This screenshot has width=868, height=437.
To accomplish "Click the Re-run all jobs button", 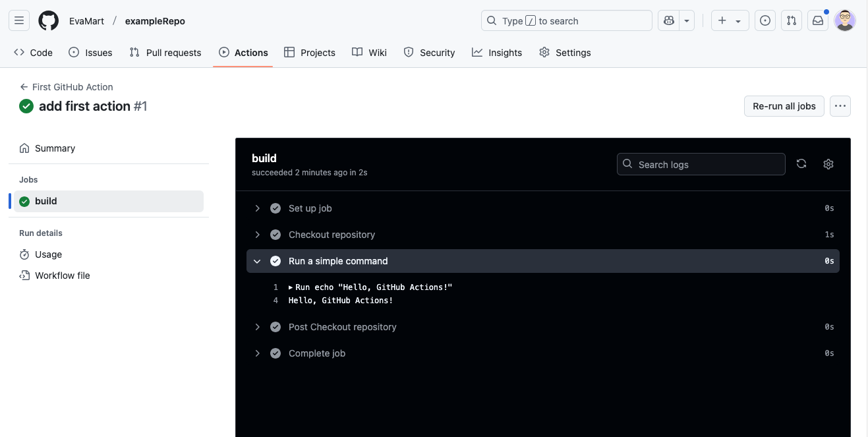I will pyautogui.click(x=784, y=105).
